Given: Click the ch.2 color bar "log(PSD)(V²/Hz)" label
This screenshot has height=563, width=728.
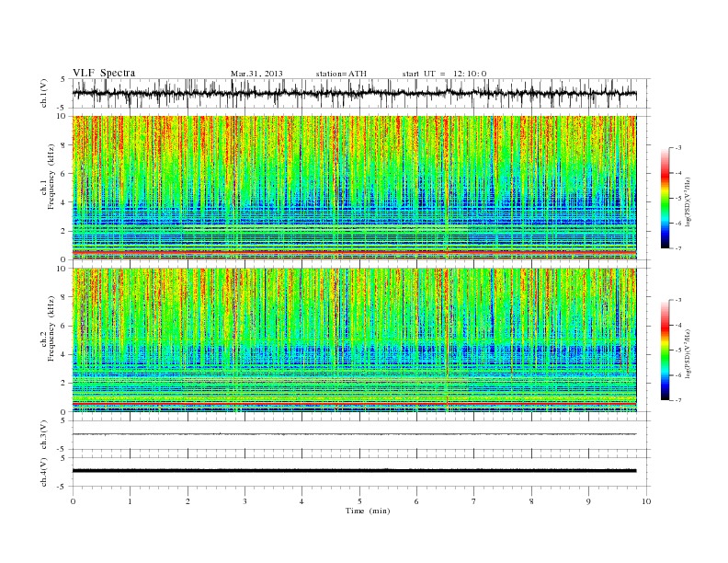Looking at the screenshot, I should pos(688,353).
